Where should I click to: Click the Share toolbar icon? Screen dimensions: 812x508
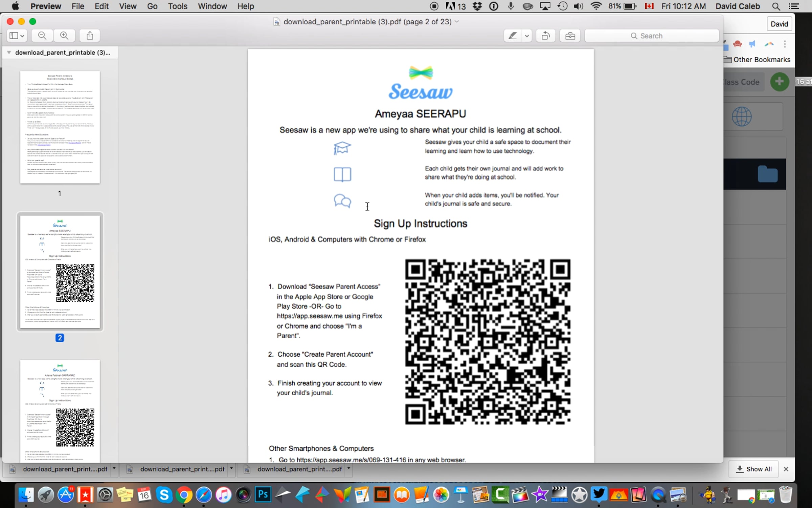(90, 36)
